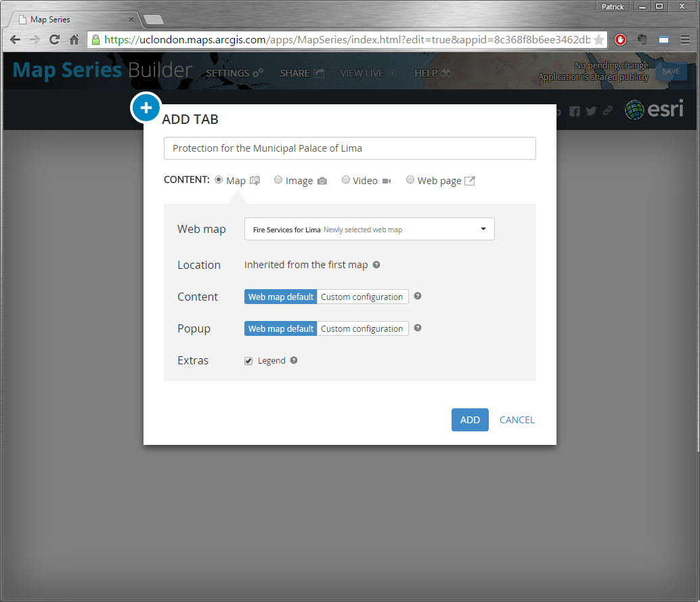Open the Share menu item
The width and height of the screenshot is (700, 602).
click(x=302, y=73)
